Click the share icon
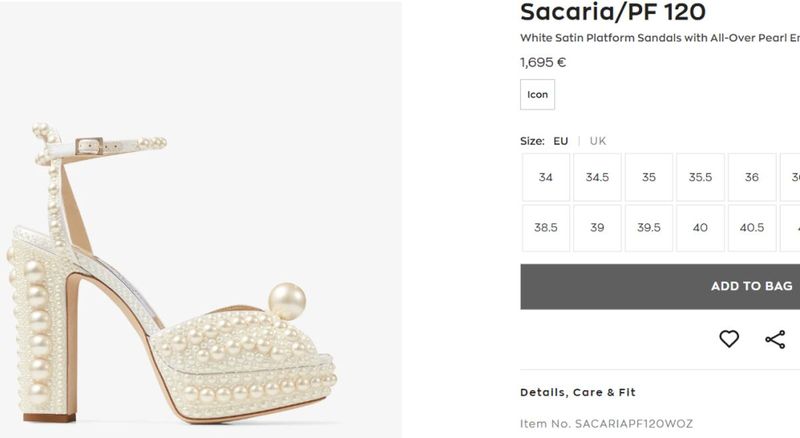Viewport: 800px width, 438px height. (775, 339)
